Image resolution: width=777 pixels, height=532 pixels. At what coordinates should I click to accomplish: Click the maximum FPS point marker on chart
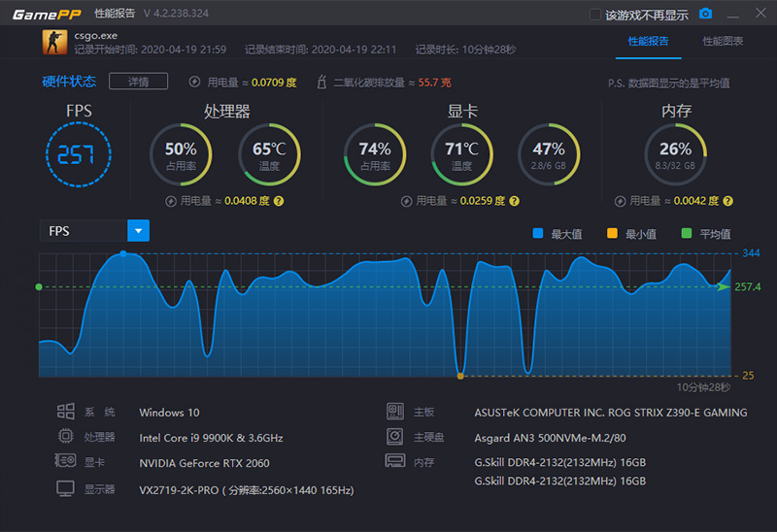tap(123, 253)
